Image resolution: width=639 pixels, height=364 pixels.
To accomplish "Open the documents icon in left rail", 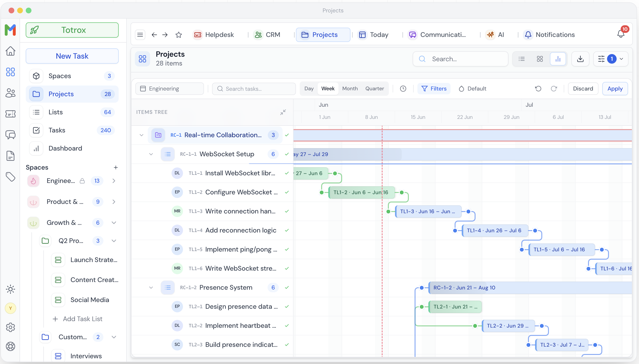I will click(10, 156).
